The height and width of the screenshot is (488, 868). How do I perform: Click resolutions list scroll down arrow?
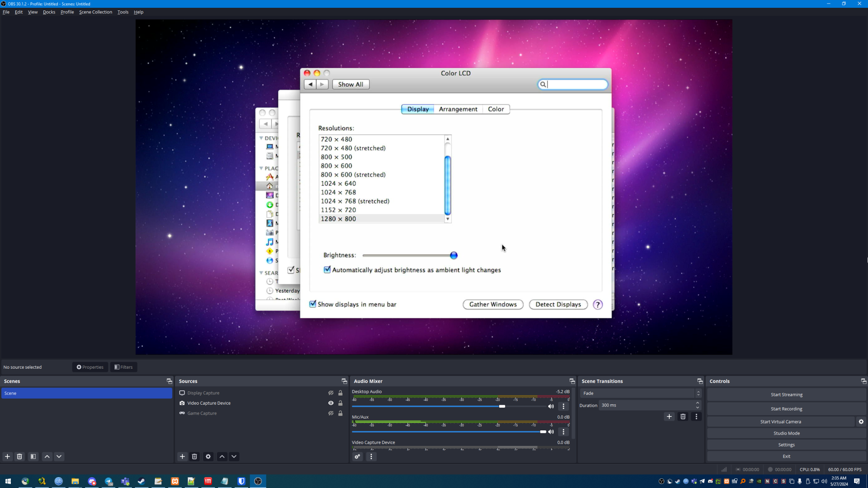(x=447, y=219)
